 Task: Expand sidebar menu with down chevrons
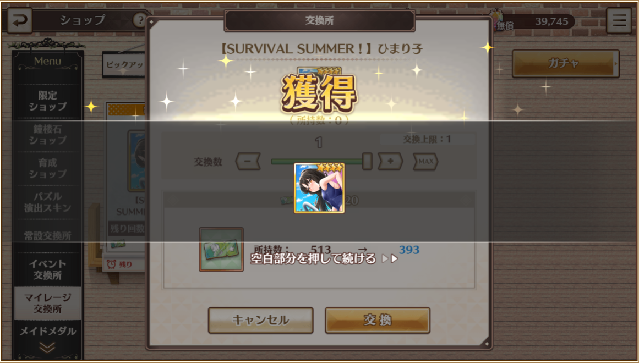coord(48,348)
